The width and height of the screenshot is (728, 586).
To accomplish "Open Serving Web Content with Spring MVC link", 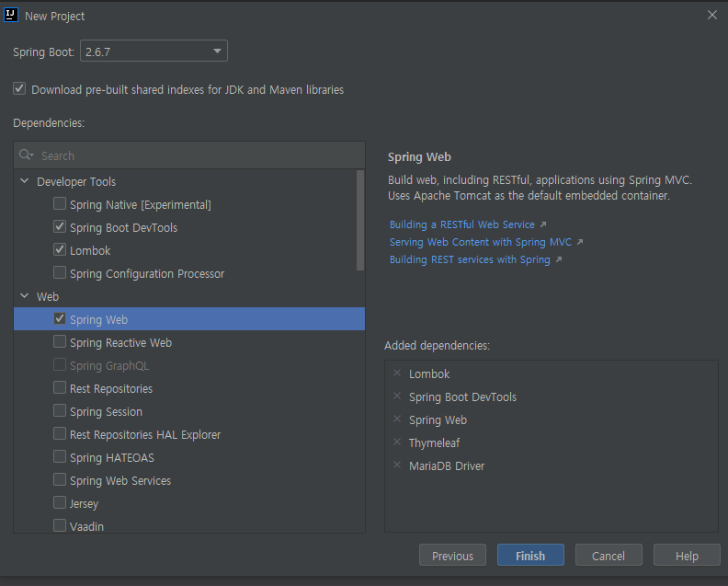I will 481,242.
